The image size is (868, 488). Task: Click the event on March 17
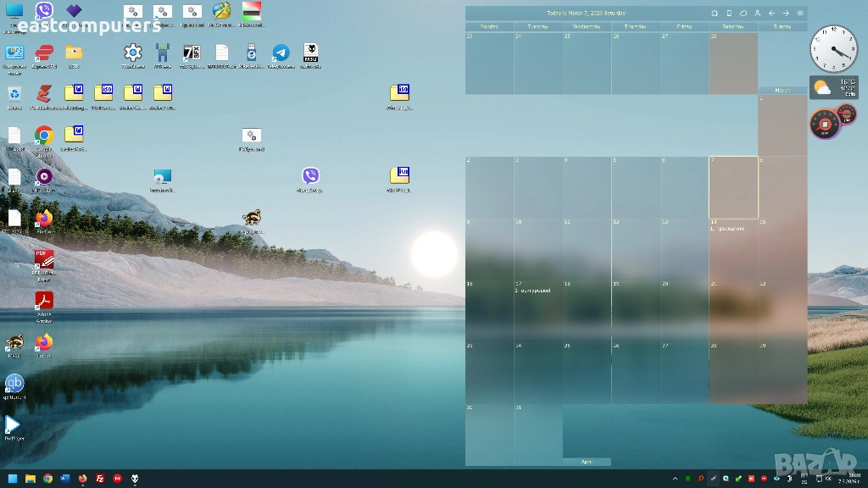coord(533,291)
